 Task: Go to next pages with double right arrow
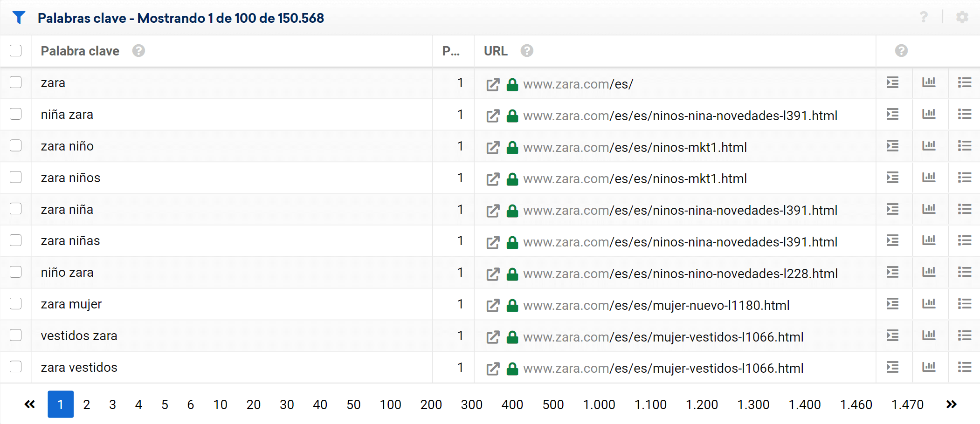coord(951,404)
